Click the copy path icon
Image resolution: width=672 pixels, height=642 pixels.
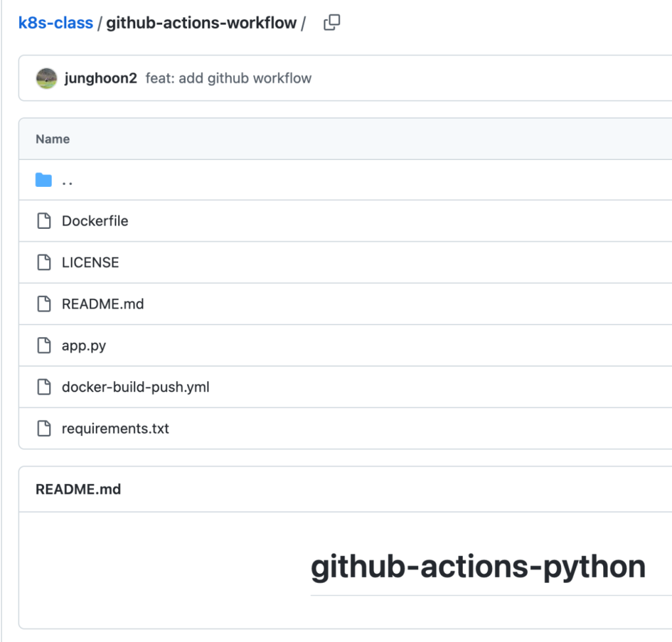(x=332, y=23)
